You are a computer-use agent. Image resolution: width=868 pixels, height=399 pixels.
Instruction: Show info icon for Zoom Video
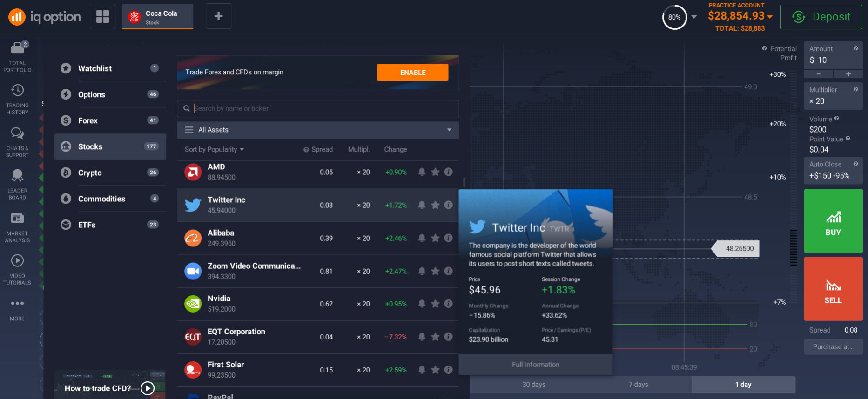[x=448, y=271]
